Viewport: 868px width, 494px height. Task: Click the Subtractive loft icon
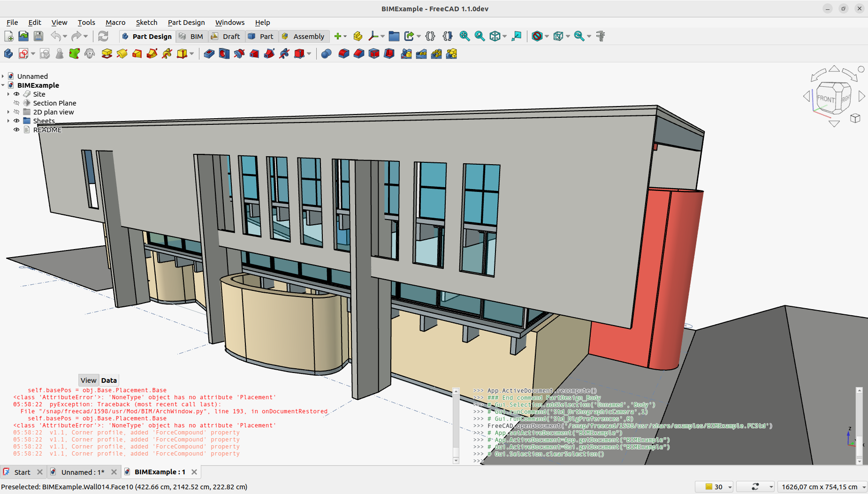tap(254, 53)
